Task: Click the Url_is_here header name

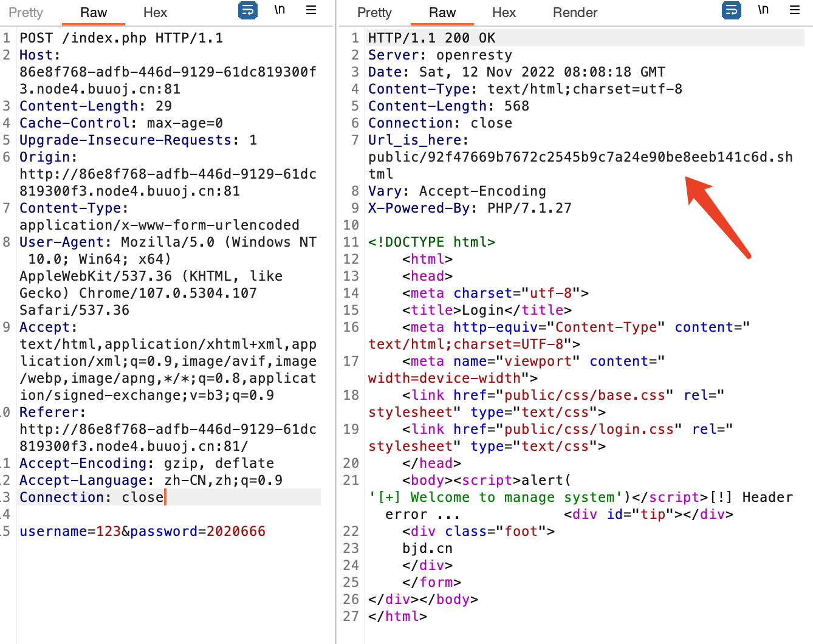Action: click(415, 140)
